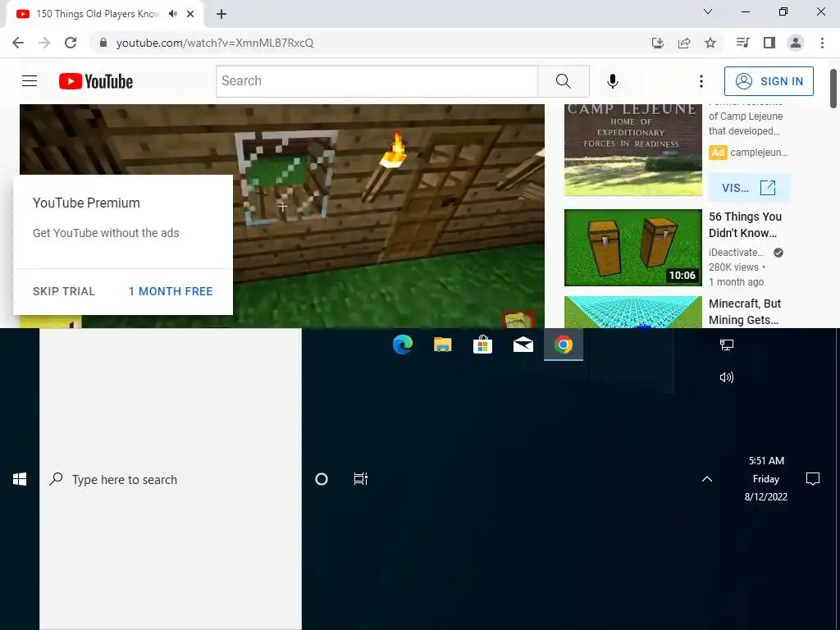Click the camplejeun... advertiser link
Viewport: 840px width, 630px height.
(x=759, y=152)
